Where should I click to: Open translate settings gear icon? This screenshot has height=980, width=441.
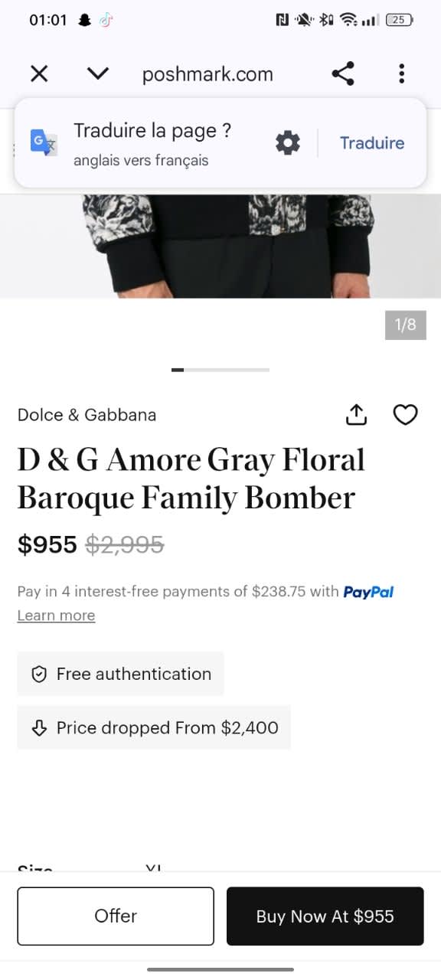(288, 143)
